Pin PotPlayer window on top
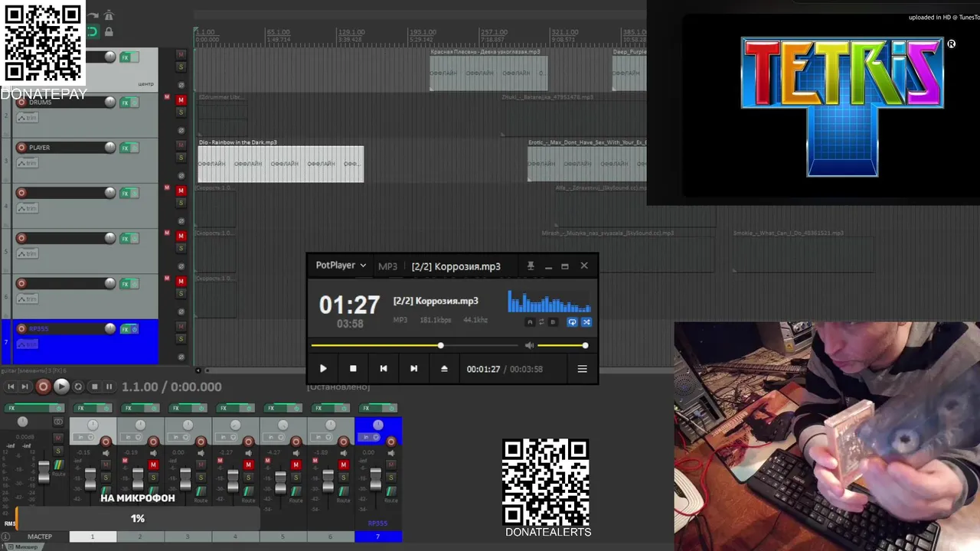The image size is (980, 551). pos(531,266)
